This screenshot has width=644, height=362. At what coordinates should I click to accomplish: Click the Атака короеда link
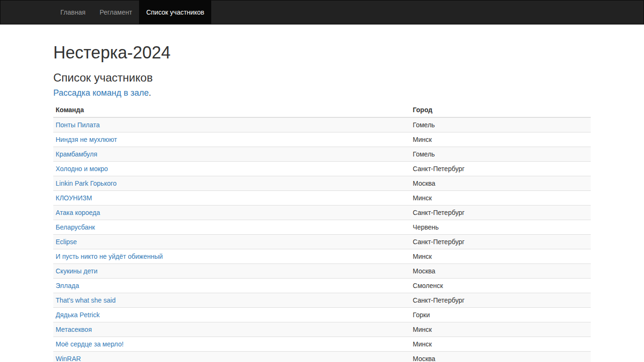pos(78,213)
